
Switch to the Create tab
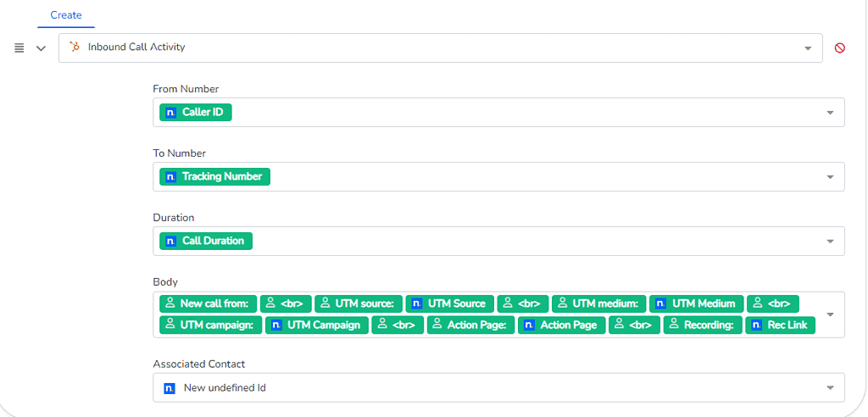pos(66,15)
